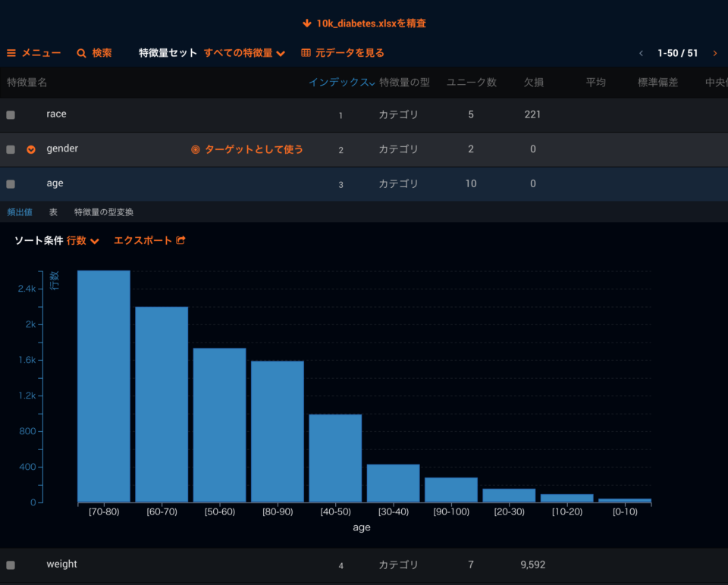This screenshot has height=585, width=728.
Task: Click the age unique count 10
Action: [471, 183]
